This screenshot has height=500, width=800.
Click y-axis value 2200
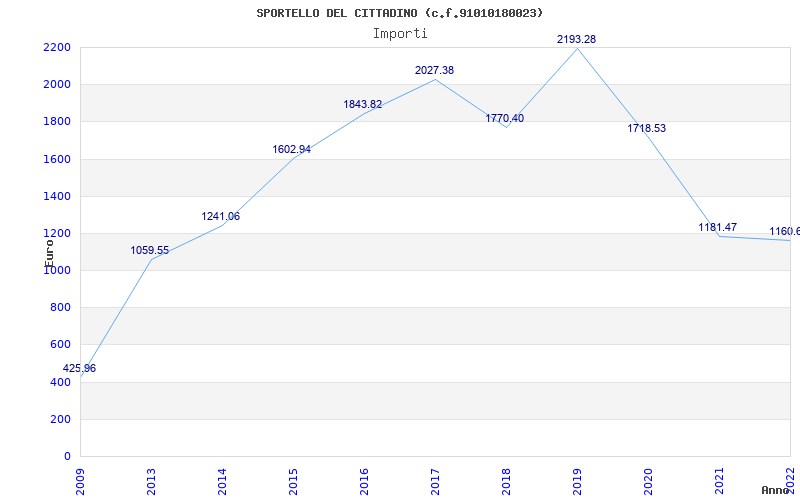pyautogui.click(x=57, y=47)
